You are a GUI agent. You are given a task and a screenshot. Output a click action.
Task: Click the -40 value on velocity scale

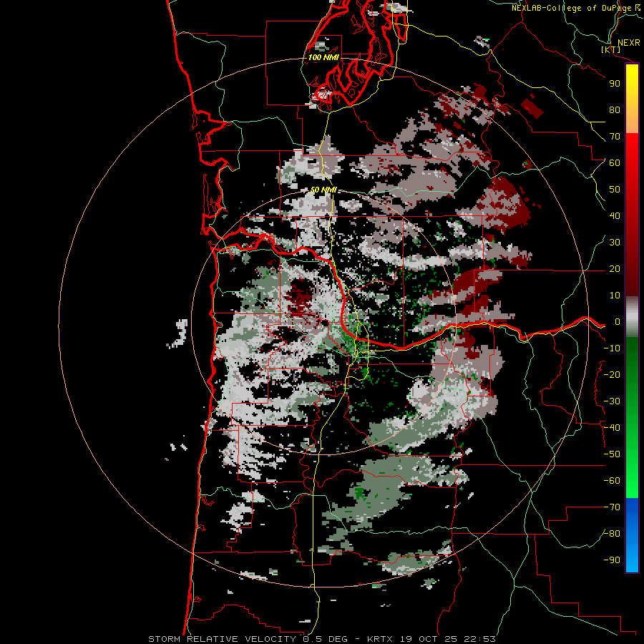click(612, 428)
